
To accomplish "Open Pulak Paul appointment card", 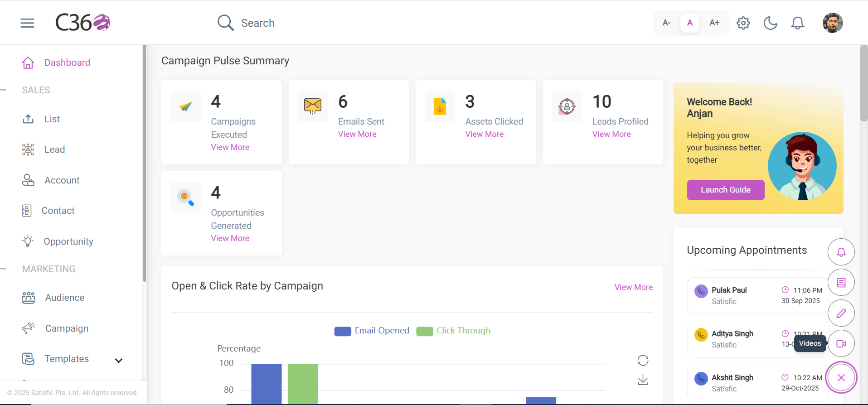I will 758,295.
